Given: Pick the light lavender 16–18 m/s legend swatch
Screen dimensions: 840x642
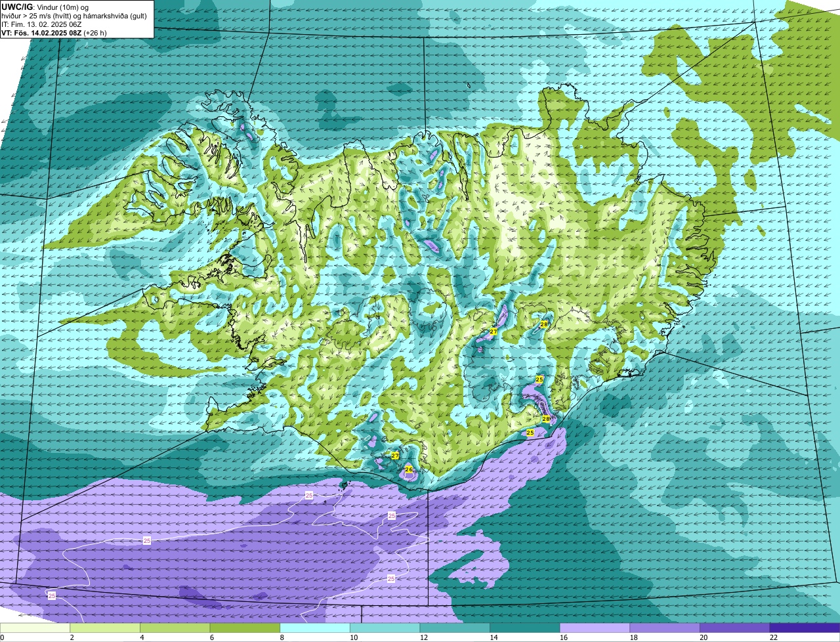Looking at the screenshot, I should pyautogui.click(x=595, y=628).
